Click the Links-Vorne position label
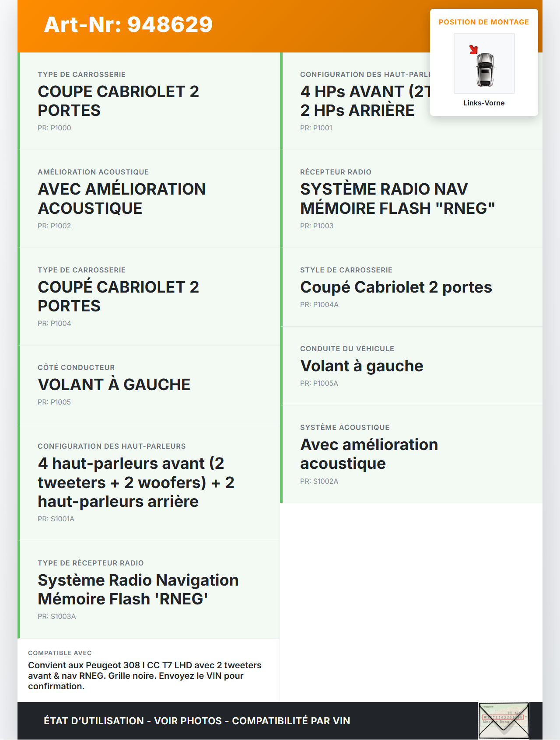 tap(484, 103)
